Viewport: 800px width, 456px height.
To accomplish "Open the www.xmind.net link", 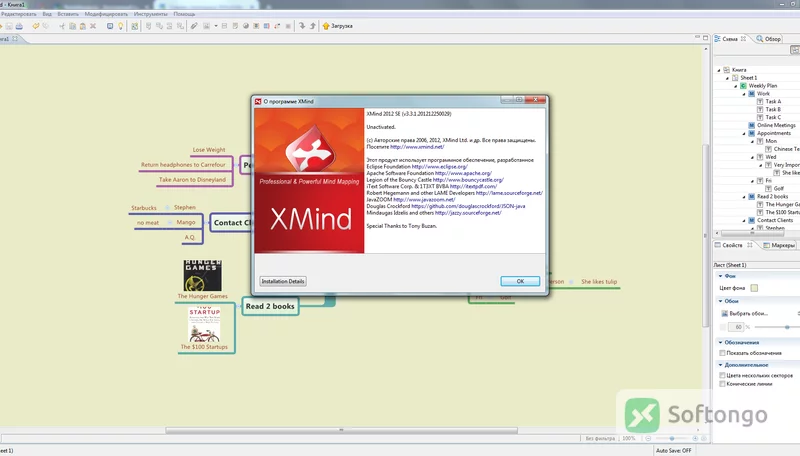I will [417, 147].
